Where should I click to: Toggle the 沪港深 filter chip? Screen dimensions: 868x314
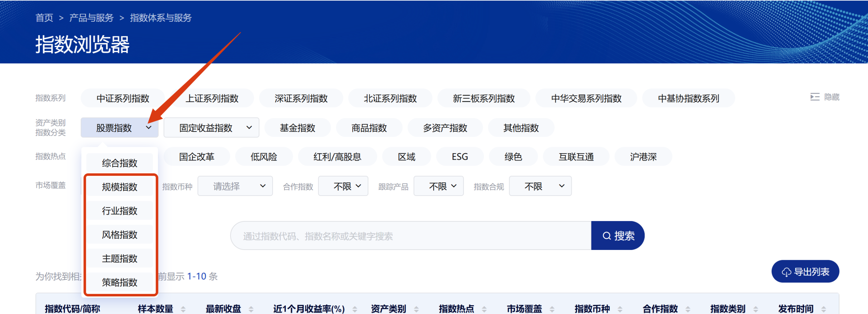click(x=643, y=156)
